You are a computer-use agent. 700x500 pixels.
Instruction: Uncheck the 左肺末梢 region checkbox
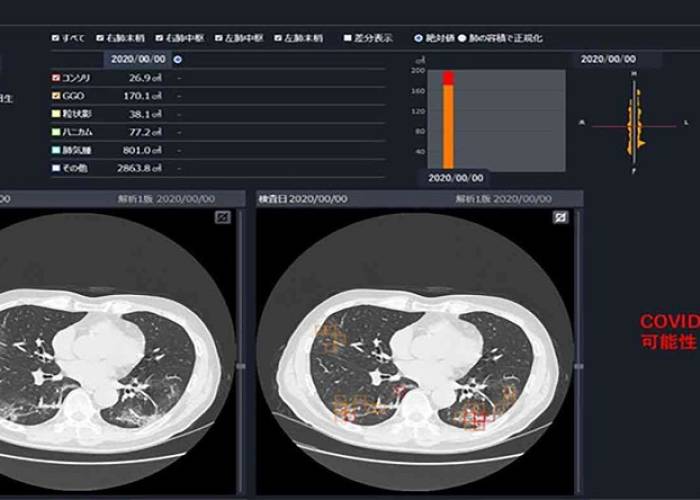[x=278, y=38]
